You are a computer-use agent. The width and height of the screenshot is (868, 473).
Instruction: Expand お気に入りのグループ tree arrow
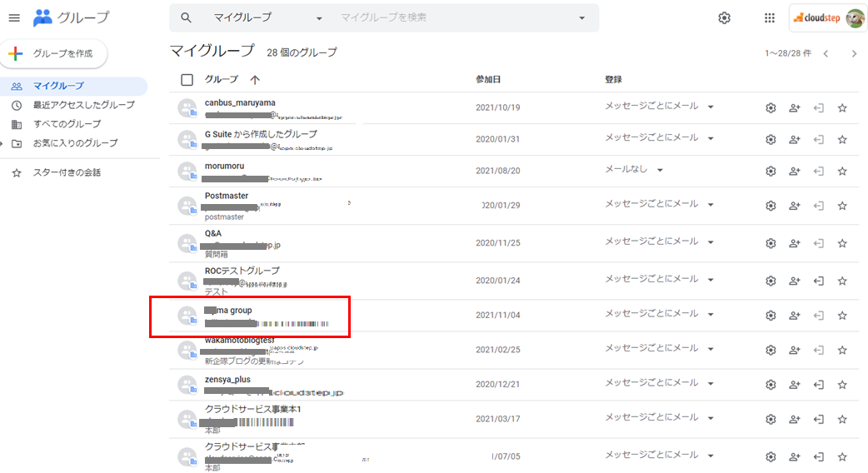tap(2, 143)
